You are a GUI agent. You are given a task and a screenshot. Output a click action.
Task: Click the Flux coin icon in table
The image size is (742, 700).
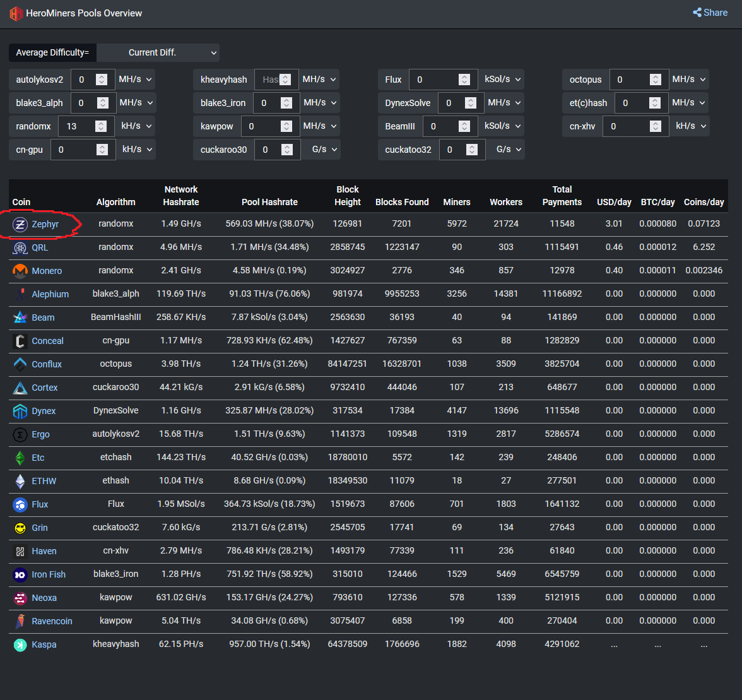20,504
